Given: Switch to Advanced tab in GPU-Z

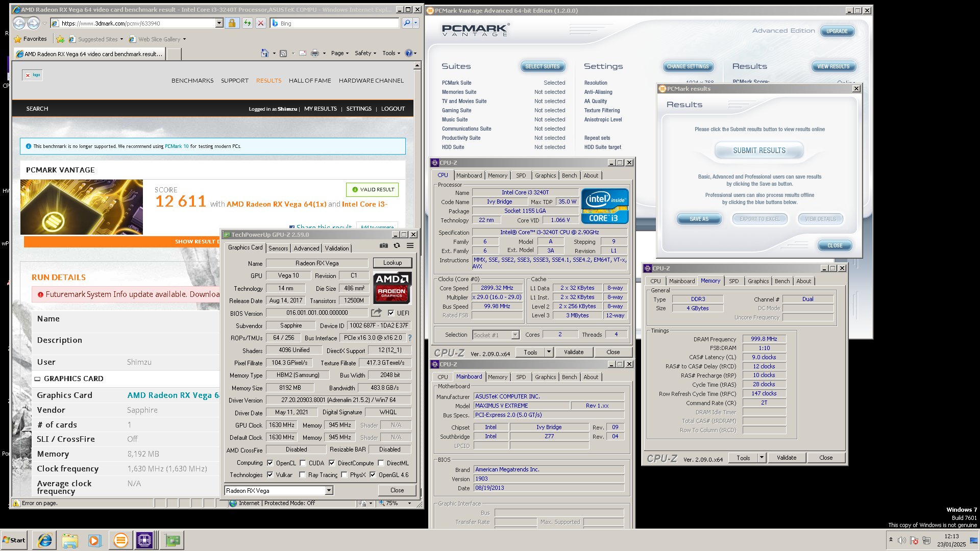Looking at the screenshot, I should [x=306, y=248].
